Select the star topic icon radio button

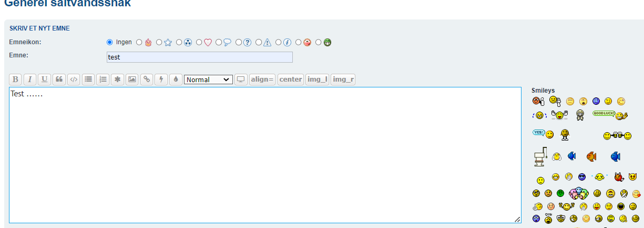159,42
